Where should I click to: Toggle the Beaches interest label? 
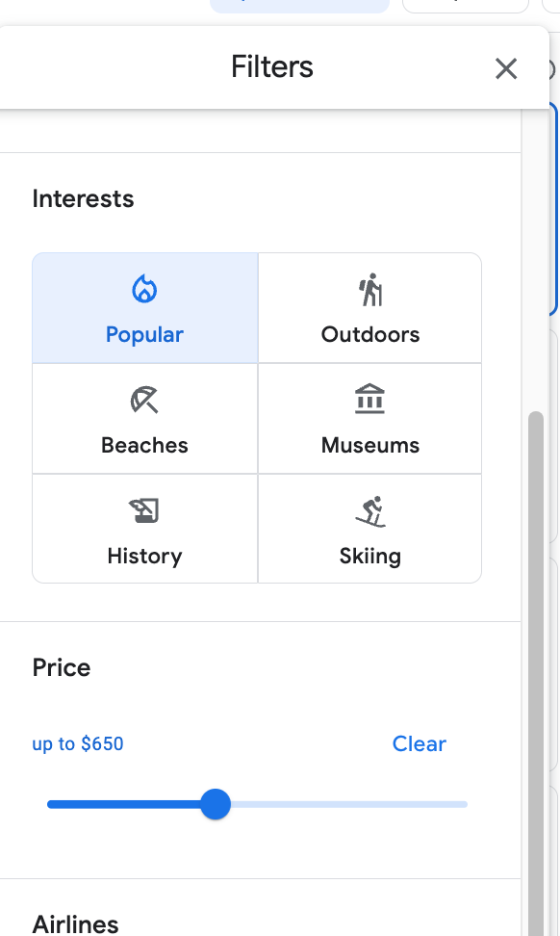(144, 445)
